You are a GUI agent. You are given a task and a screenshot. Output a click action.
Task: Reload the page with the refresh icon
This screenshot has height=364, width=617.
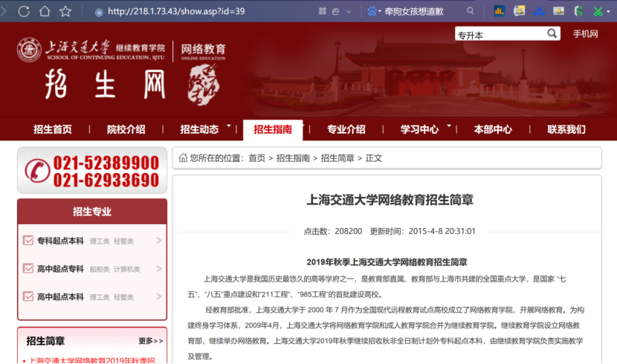pyautogui.click(x=24, y=11)
